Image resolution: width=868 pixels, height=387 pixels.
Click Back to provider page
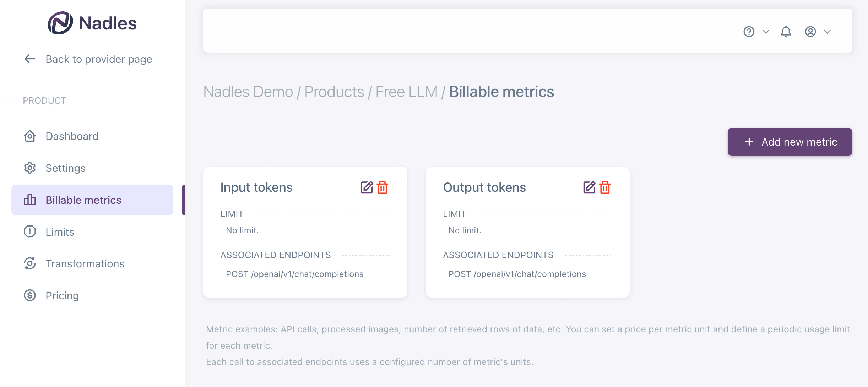tap(98, 59)
